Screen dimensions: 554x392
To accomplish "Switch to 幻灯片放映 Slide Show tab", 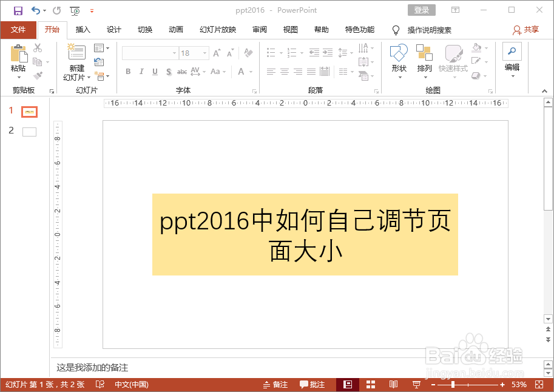I will 218,30.
